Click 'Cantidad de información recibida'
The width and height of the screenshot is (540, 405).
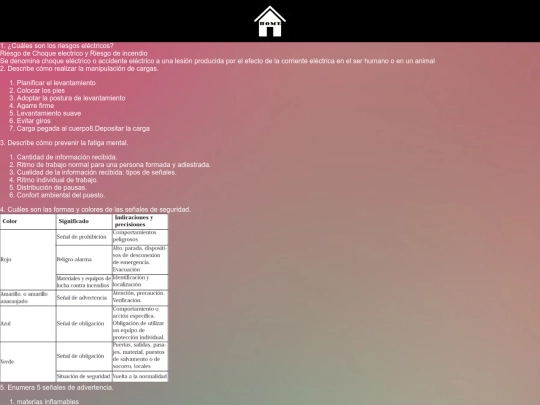[67, 157]
